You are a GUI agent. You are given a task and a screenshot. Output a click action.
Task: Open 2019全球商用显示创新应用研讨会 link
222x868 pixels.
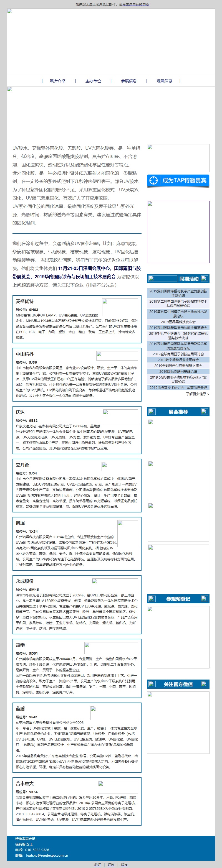(x=178, y=354)
